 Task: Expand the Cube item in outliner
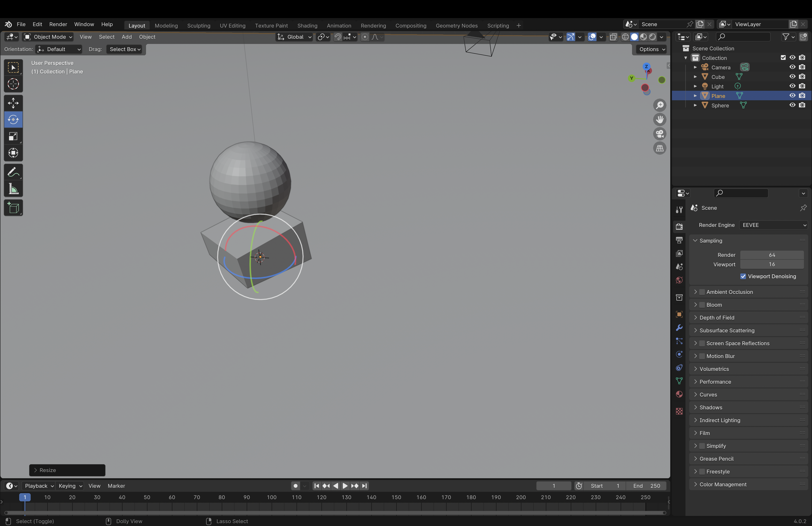pyautogui.click(x=695, y=77)
